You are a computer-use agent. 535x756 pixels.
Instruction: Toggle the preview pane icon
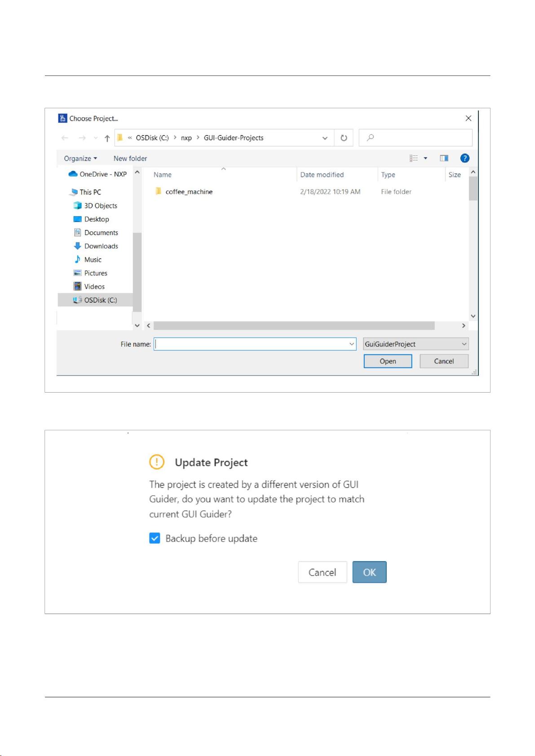pos(444,158)
